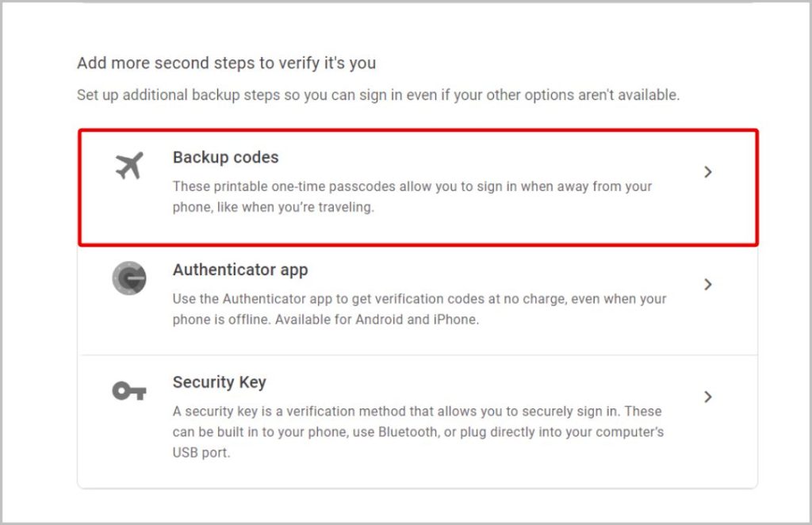Viewport: 812px width, 525px height.
Task: Click the airplane icon for Backup codes
Action: click(x=129, y=166)
